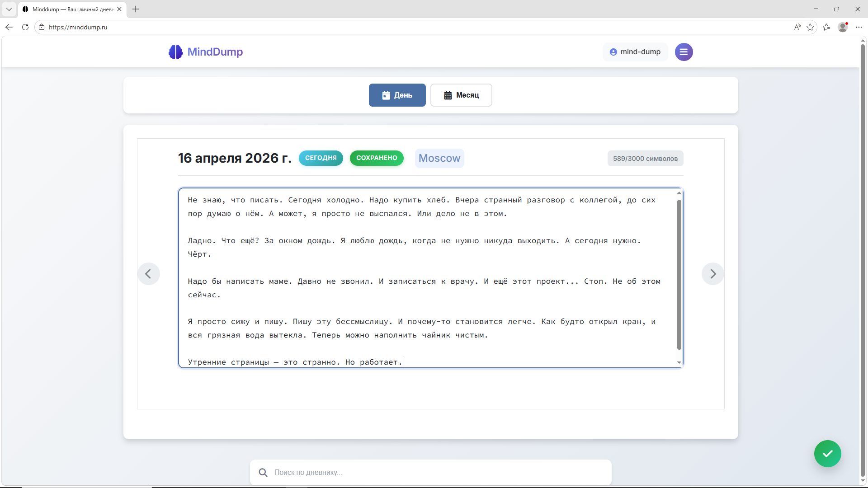Click the magnifier search icon
Screen dimensions: 868x488
(x=263, y=472)
